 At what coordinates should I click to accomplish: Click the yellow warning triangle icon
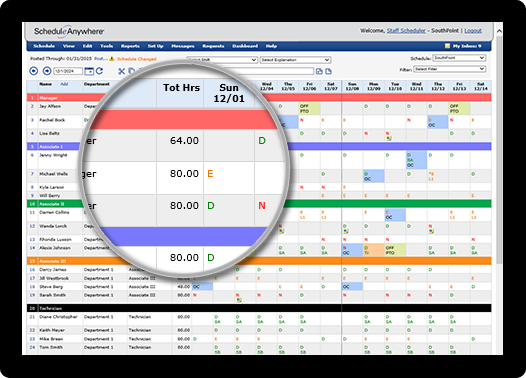112,59
